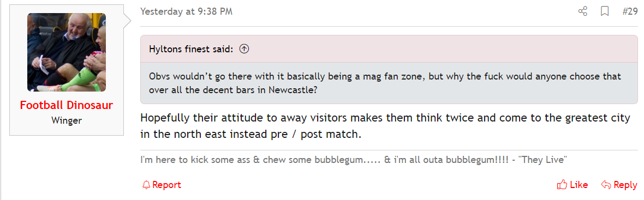
Task: Click the reply arrow icon
Action: [x=606, y=185]
